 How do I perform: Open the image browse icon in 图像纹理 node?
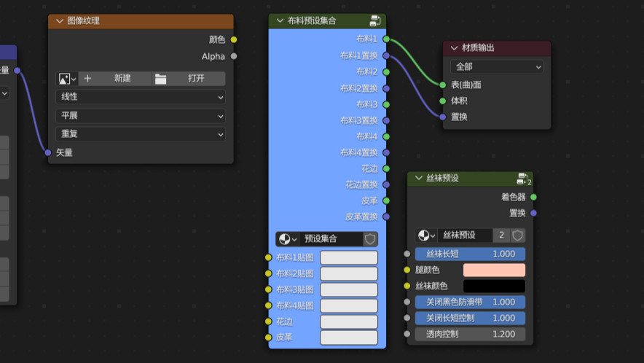tap(67, 79)
